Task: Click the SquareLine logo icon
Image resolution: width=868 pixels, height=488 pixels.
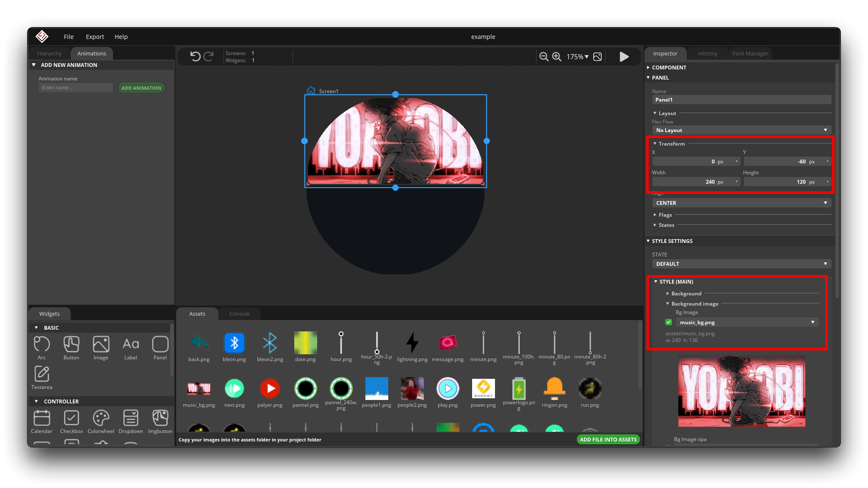Action: [42, 36]
